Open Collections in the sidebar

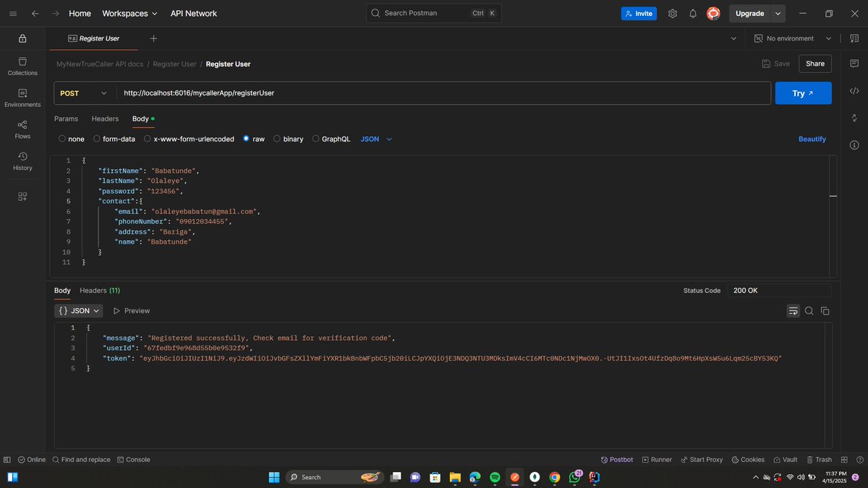coord(22,67)
